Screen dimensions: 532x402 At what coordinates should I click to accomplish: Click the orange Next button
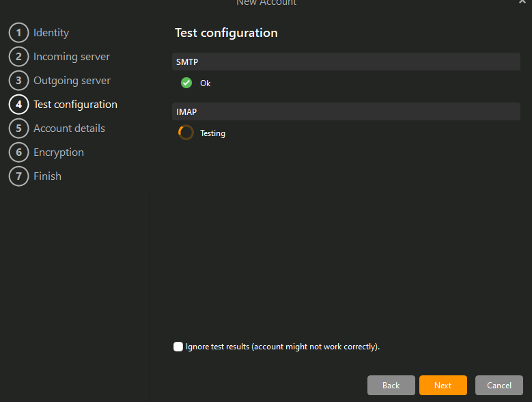pos(443,386)
